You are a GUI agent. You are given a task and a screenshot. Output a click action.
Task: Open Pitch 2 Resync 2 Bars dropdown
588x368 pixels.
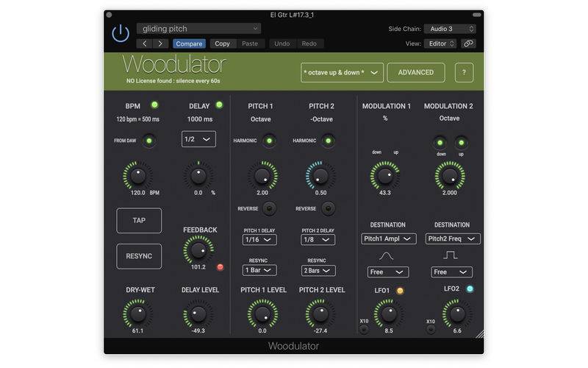(318, 270)
